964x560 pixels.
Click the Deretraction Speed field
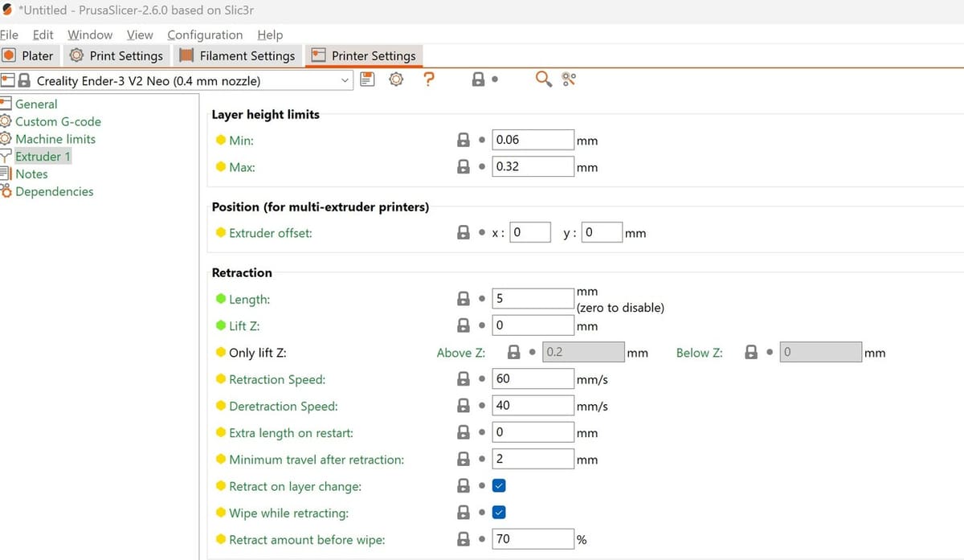[x=533, y=406]
